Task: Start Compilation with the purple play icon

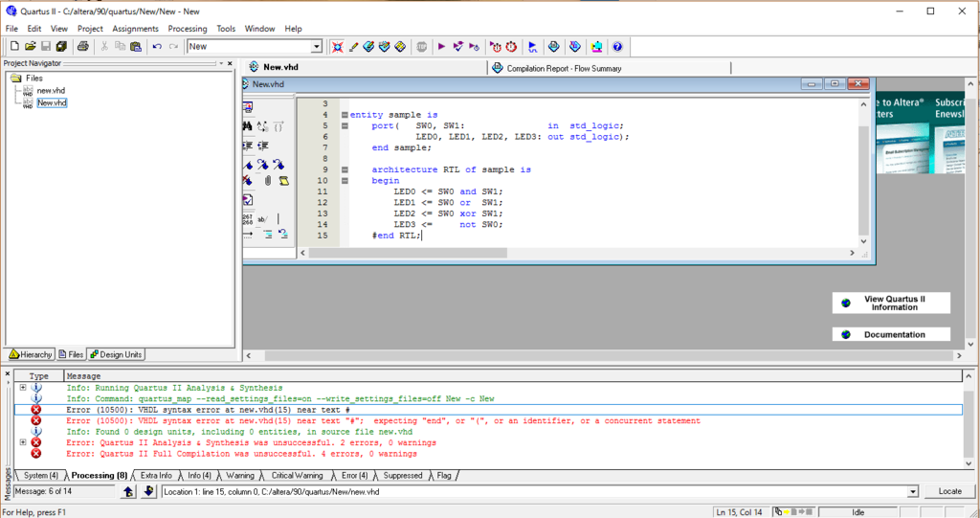Action: click(x=442, y=46)
